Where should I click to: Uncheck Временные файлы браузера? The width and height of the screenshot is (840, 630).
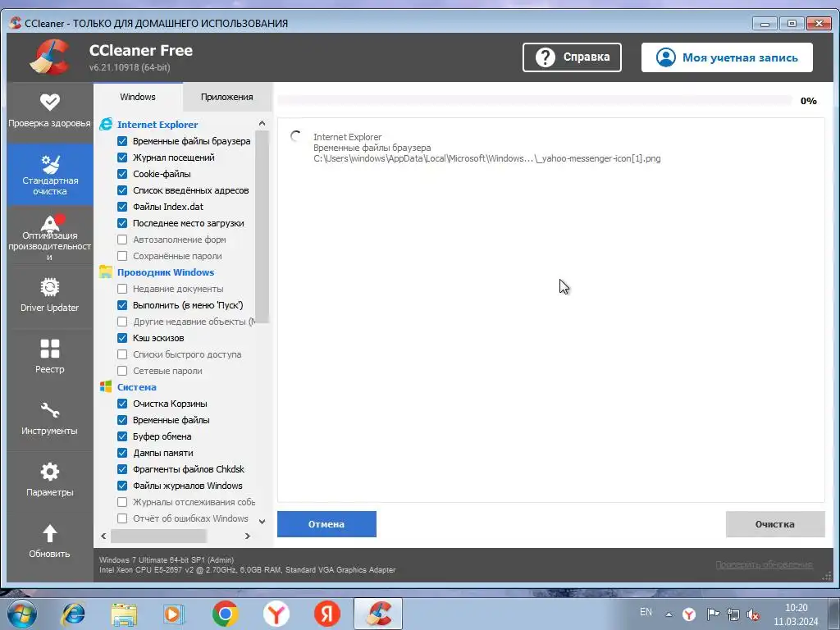[122, 141]
